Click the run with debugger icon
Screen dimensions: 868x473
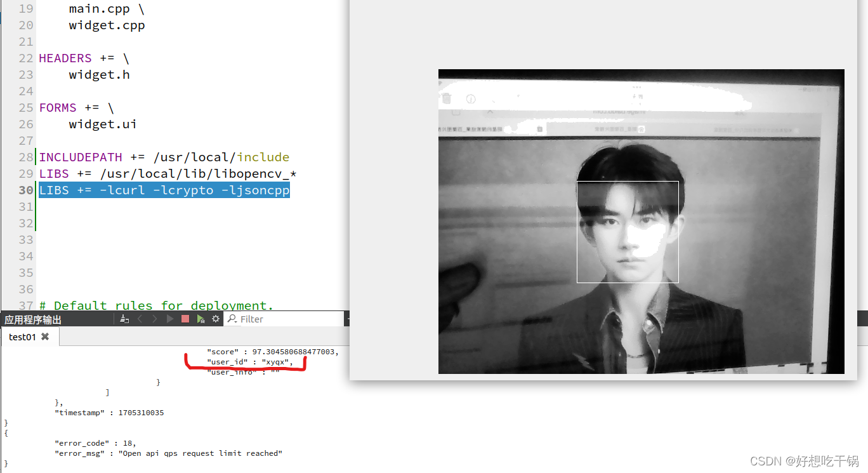201,319
